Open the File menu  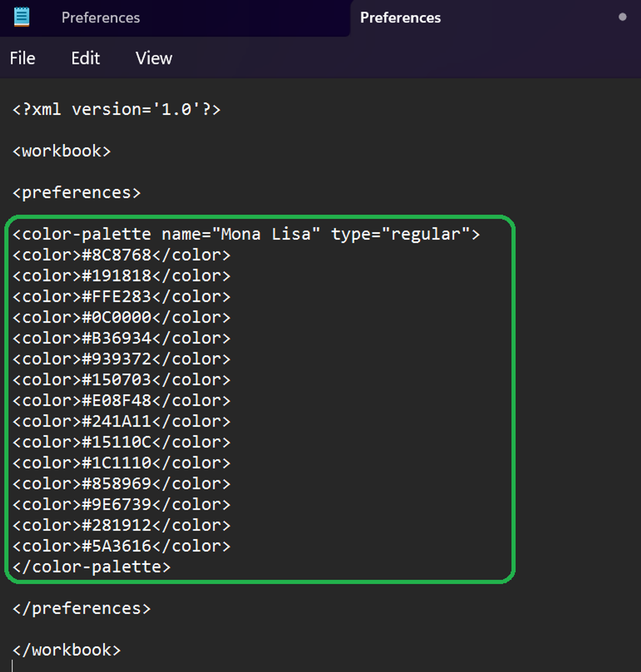tap(22, 58)
